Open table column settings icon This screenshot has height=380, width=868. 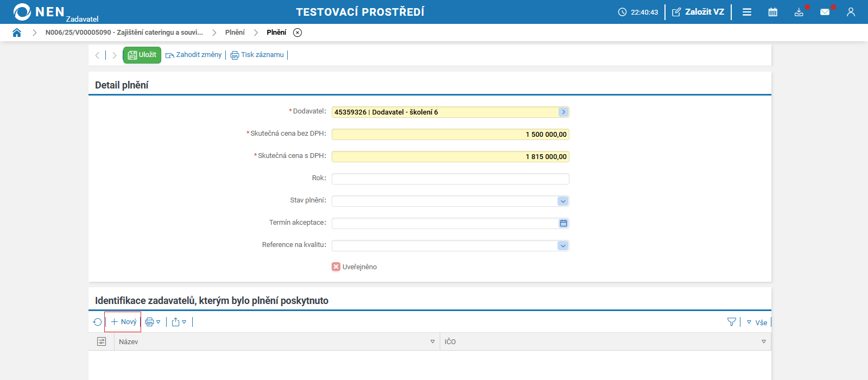(102, 341)
